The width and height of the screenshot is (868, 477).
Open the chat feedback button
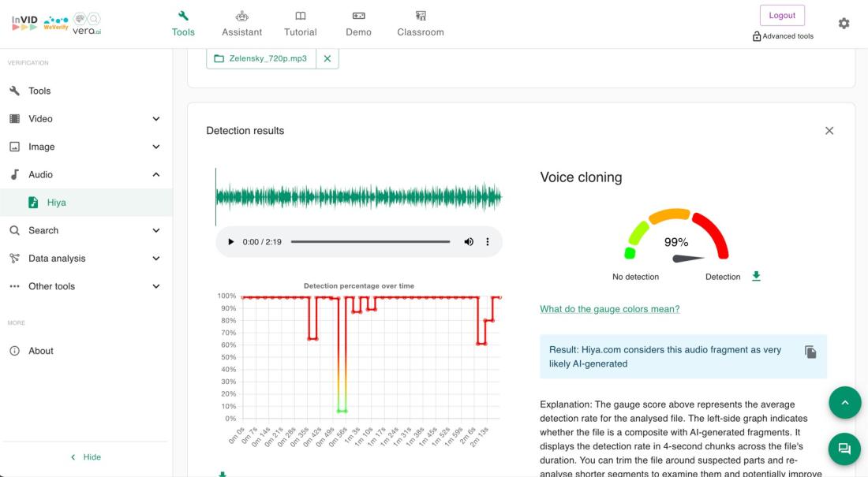pos(844,449)
